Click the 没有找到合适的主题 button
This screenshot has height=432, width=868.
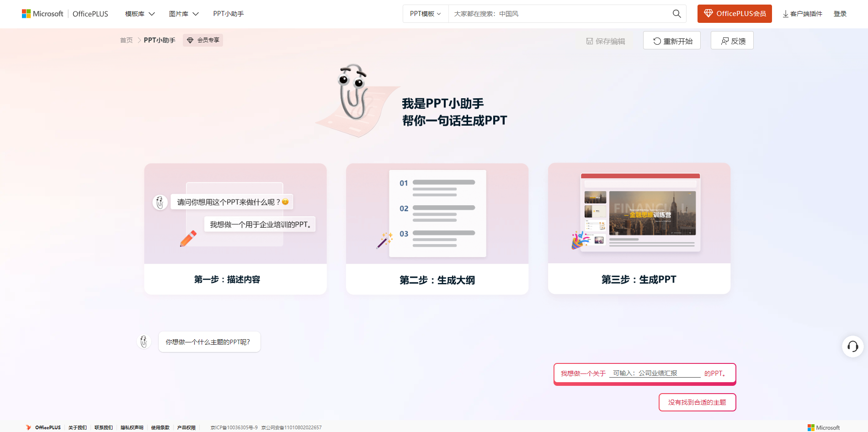click(x=697, y=402)
